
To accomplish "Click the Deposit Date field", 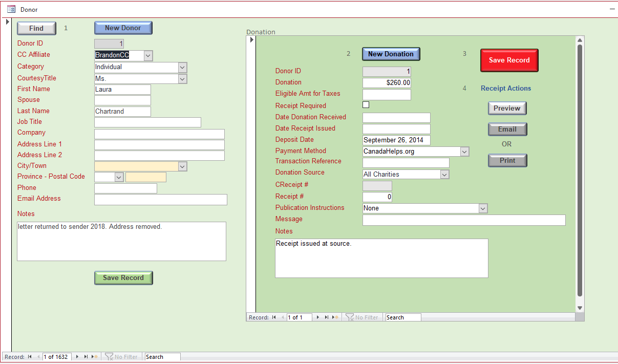I will click(x=396, y=140).
